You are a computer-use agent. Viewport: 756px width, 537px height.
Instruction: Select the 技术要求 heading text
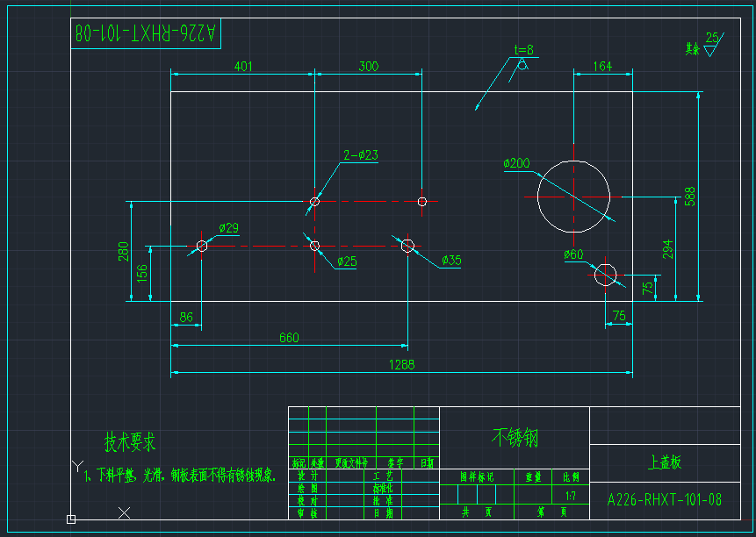click(130, 441)
